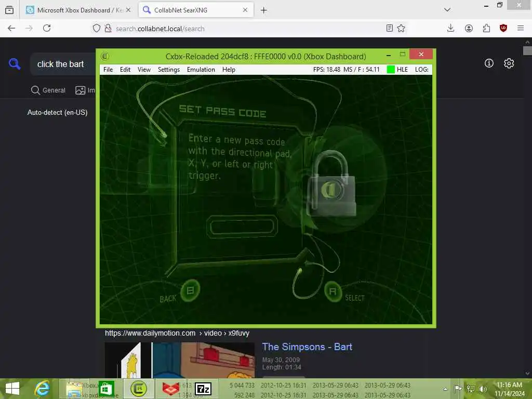The image size is (532, 399).
Task: Click the network tray icon
Action: pos(470,389)
